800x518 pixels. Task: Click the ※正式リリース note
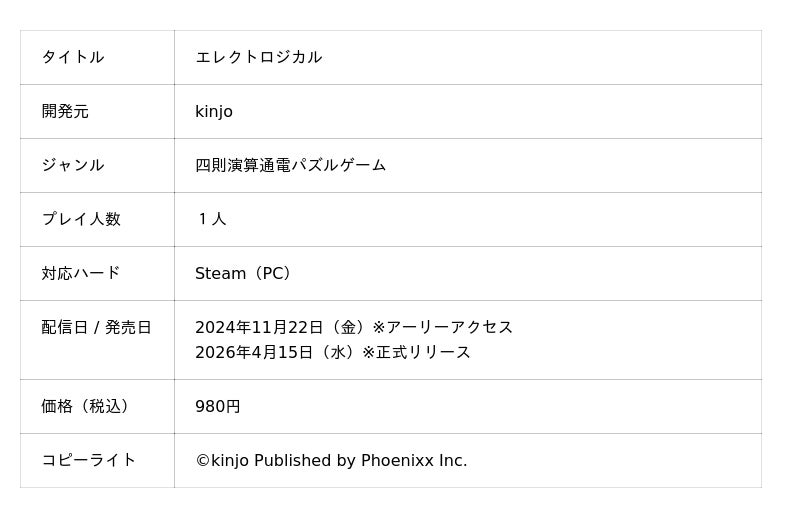click(416, 352)
